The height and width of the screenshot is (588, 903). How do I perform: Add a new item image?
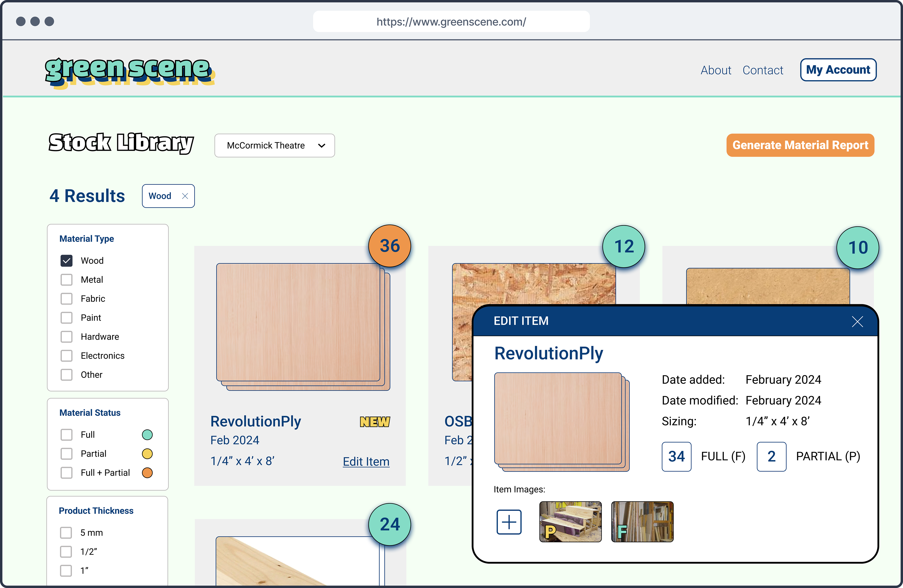509,522
